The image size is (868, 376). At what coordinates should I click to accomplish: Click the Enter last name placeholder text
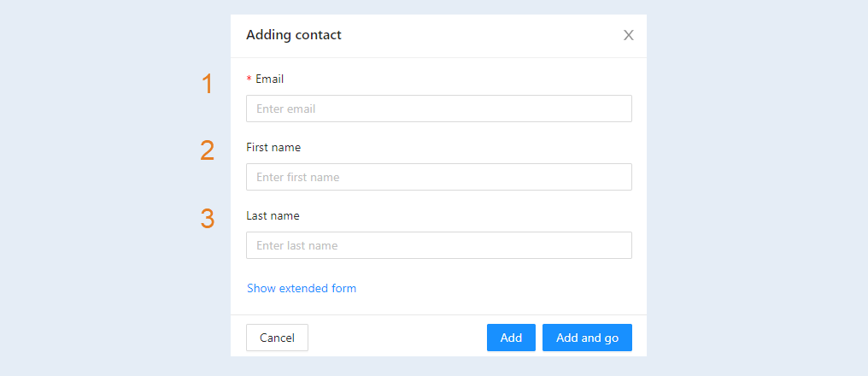tap(296, 246)
